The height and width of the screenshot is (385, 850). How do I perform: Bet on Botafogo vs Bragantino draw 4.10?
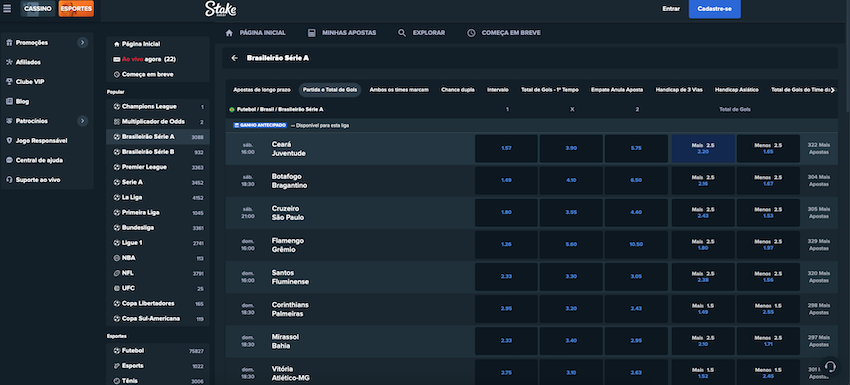pyautogui.click(x=571, y=181)
